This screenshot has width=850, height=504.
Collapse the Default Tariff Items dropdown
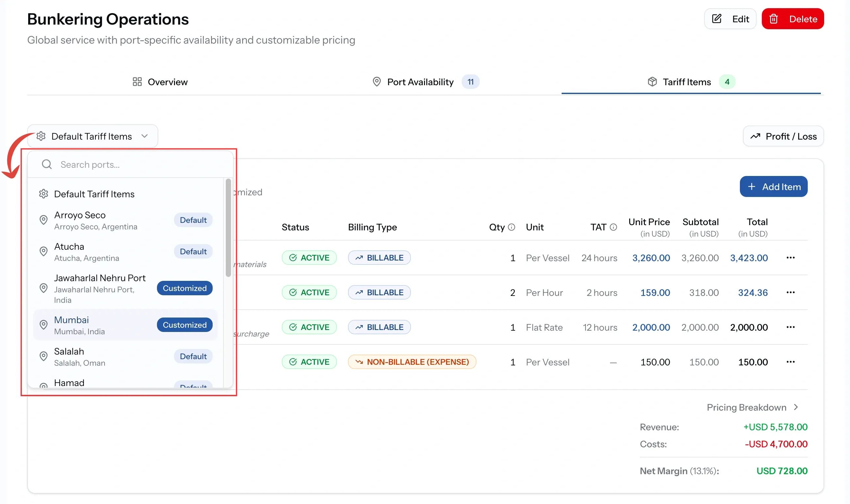(x=145, y=136)
